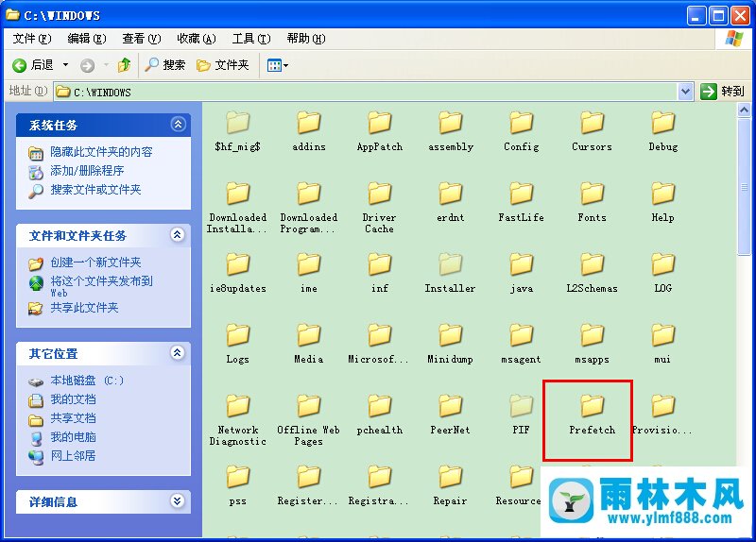Click 将这个文件夹发布到 Web link

[x=101, y=286]
